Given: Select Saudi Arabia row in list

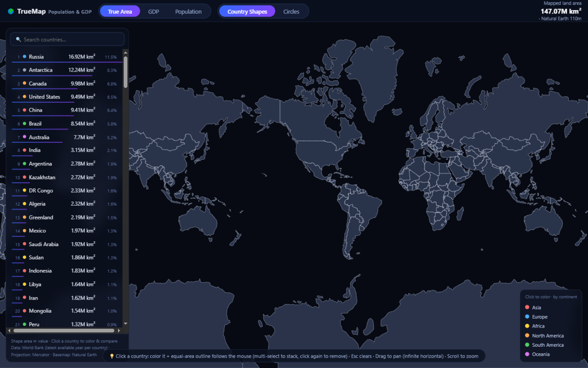Looking at the screenshot, I should coord(67,244).
